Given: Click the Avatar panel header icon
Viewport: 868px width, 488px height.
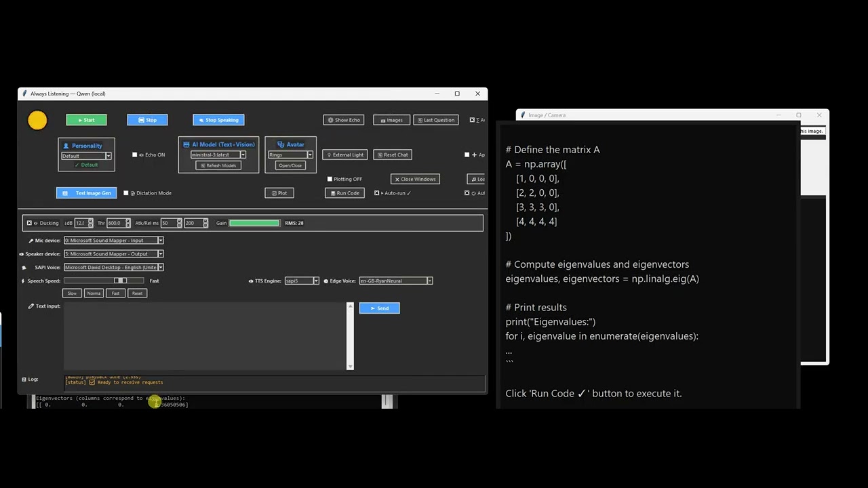Looking at the screenshot, I should (281, 144).
